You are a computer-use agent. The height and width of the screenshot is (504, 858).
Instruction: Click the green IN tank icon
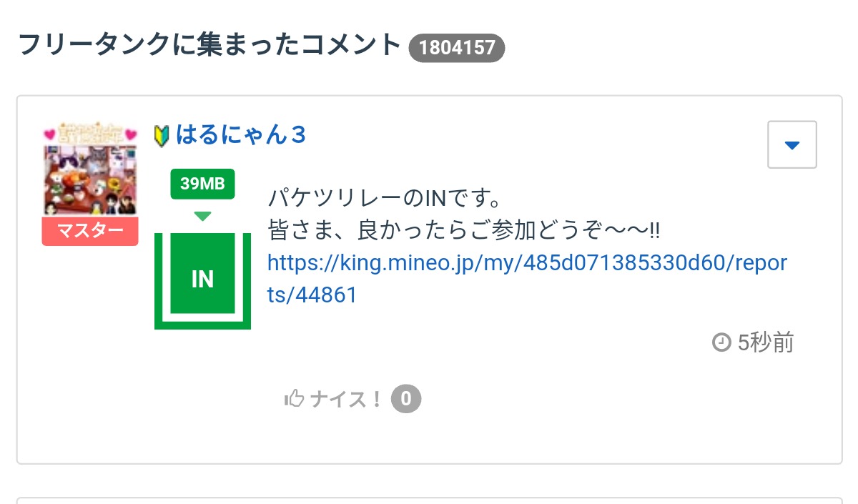click(202, 279)
